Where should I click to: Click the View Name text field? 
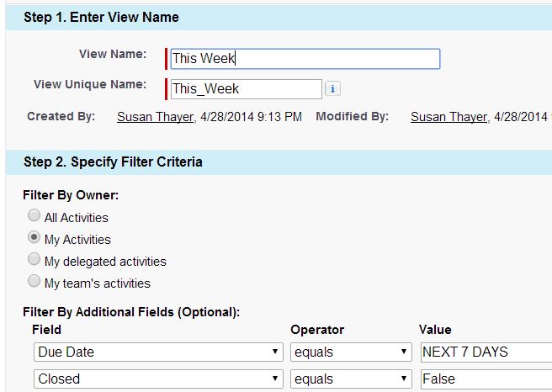[x=305, y=59]
